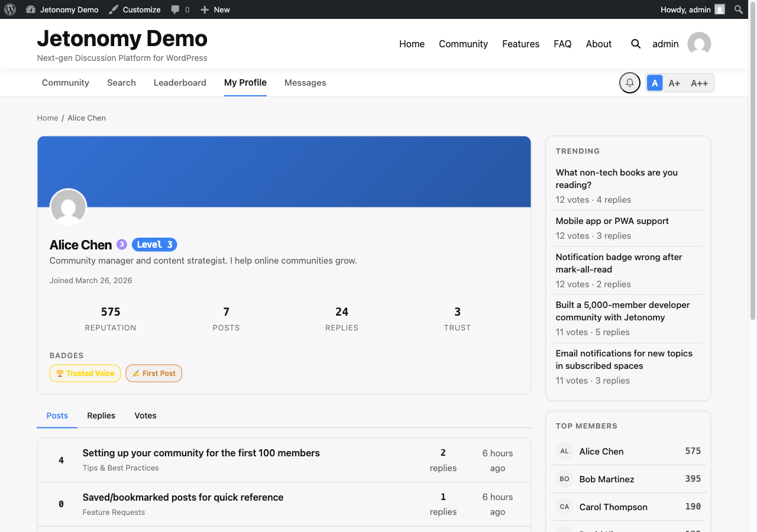Screen dimensions: 757x532
Task: Select the A++ font size option
Action: coord(699,83)
